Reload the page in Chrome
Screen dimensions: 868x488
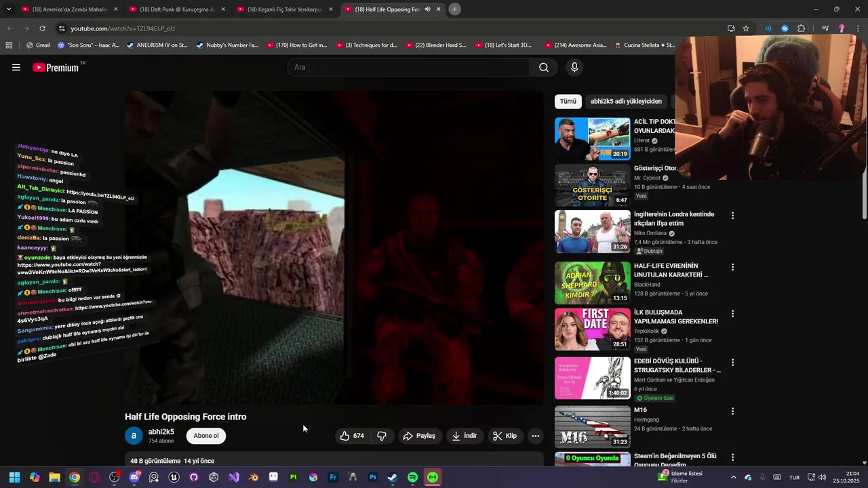click(x=42, y=28)
